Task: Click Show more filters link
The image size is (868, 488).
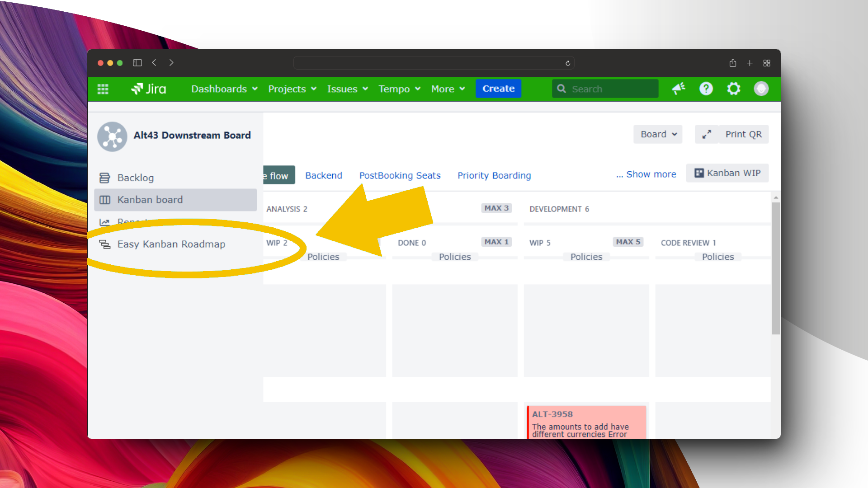Action: click(x=646, y=174)
